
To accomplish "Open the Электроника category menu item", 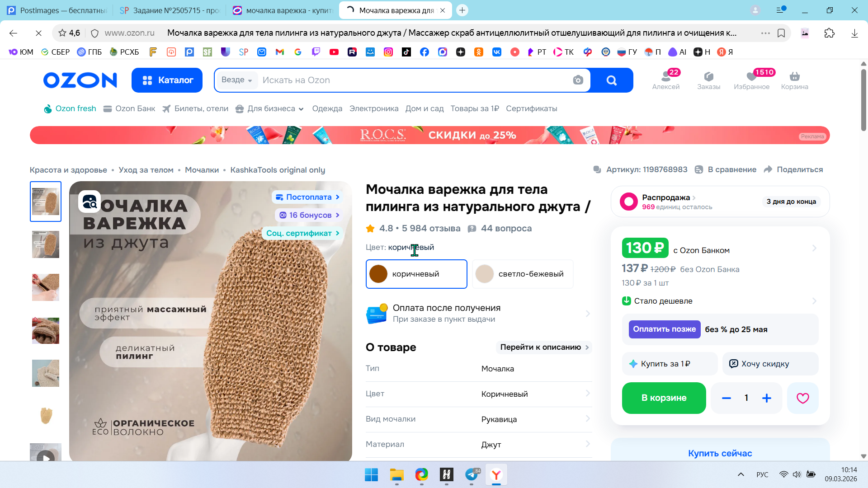I will (373, 109).
